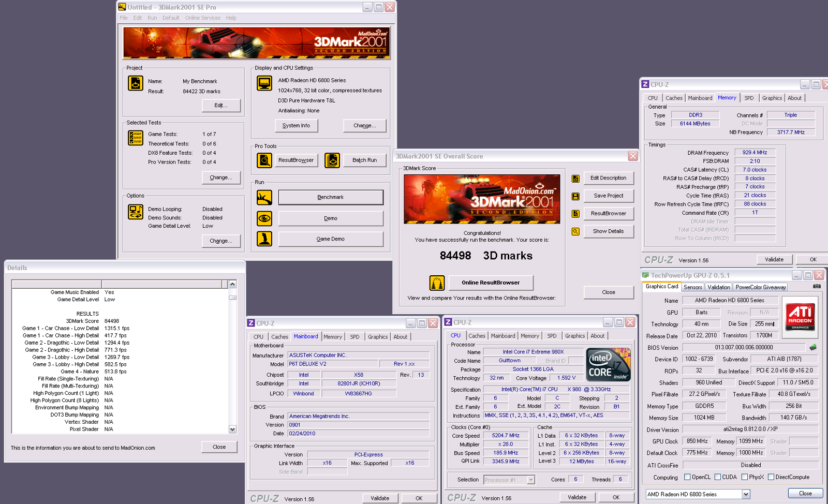
Task: Click Close in the GPU-Z window
Action: click(805, 494)
